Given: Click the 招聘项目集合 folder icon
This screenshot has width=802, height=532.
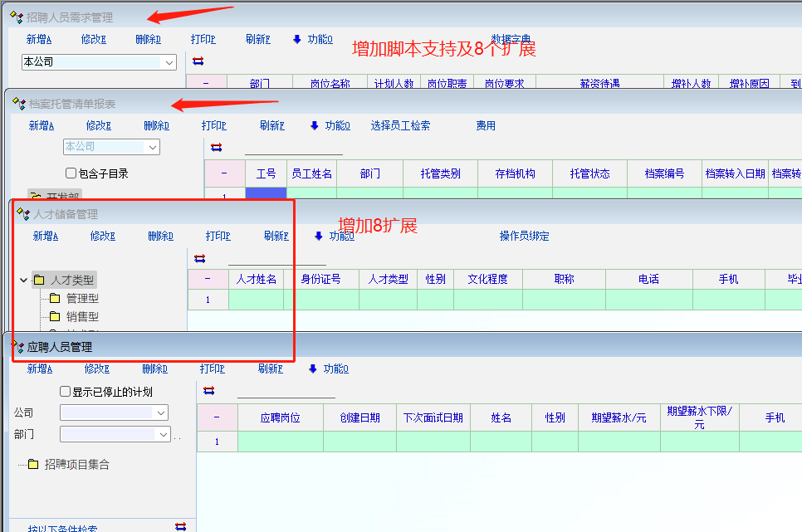Looking at the screenshot, I should pos(33,465).
